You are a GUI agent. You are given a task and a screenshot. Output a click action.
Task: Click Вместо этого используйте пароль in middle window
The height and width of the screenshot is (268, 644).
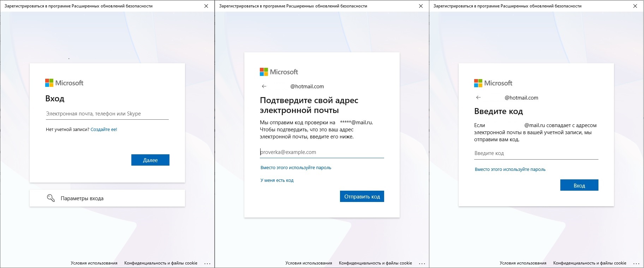coord(296,168)
